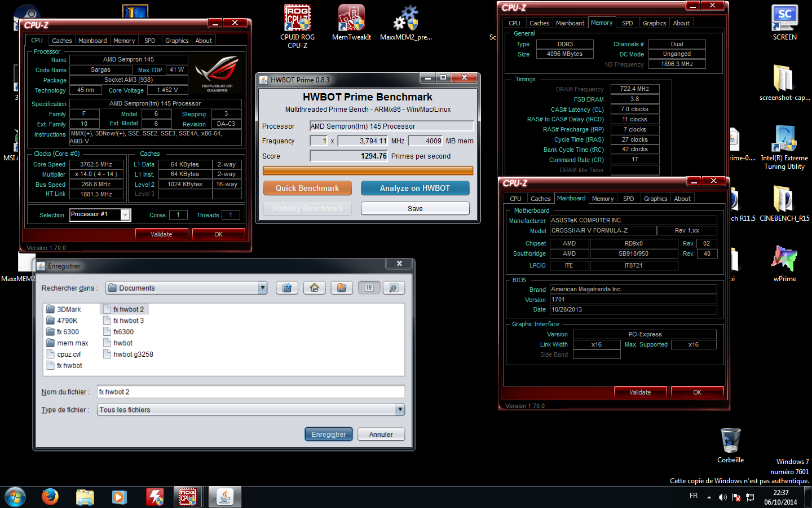The width and height of the screenshot is (812, 508).
Task: Open Windows Explorer from the taskbar
Action: [x=85, y=497]
